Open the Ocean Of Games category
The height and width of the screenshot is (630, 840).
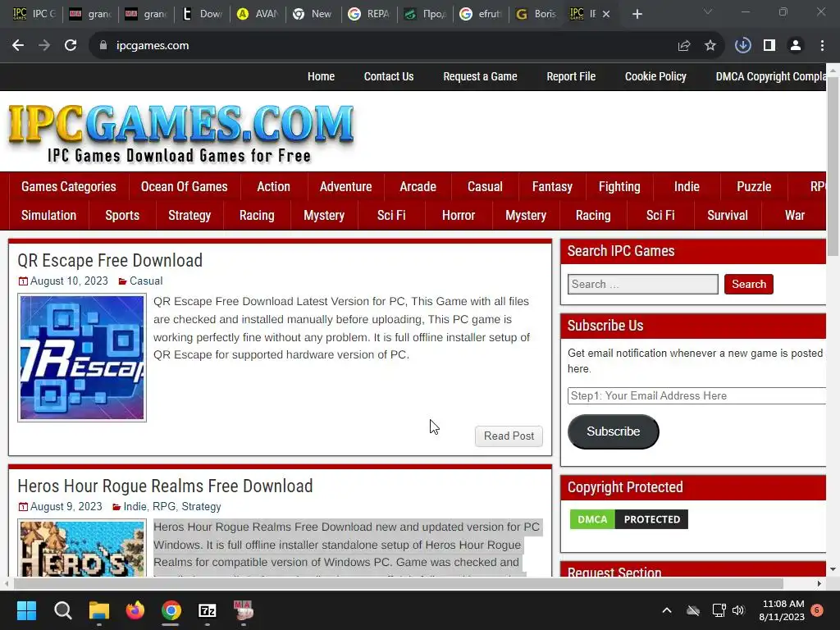pyautogui.click(x=185, y=186)
